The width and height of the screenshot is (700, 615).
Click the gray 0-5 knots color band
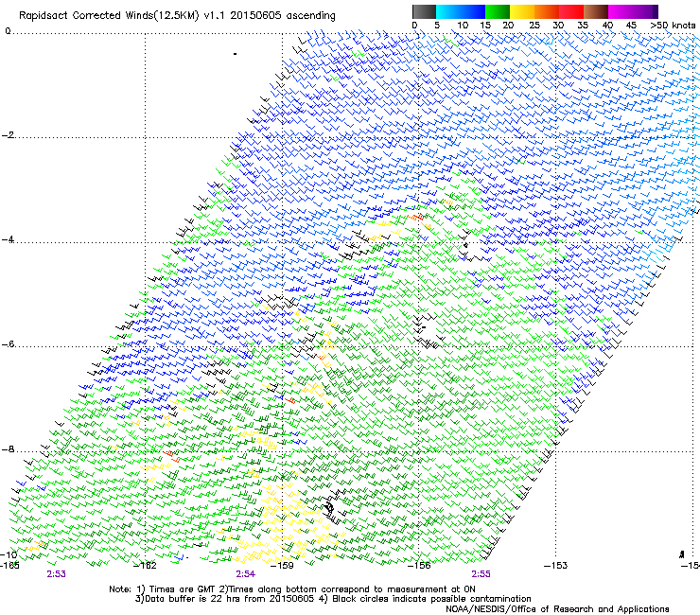coord(424,11)
